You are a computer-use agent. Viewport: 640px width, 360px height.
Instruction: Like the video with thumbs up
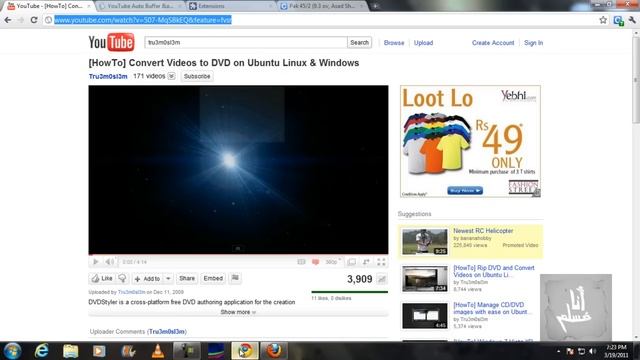click(x=102, y=278)
